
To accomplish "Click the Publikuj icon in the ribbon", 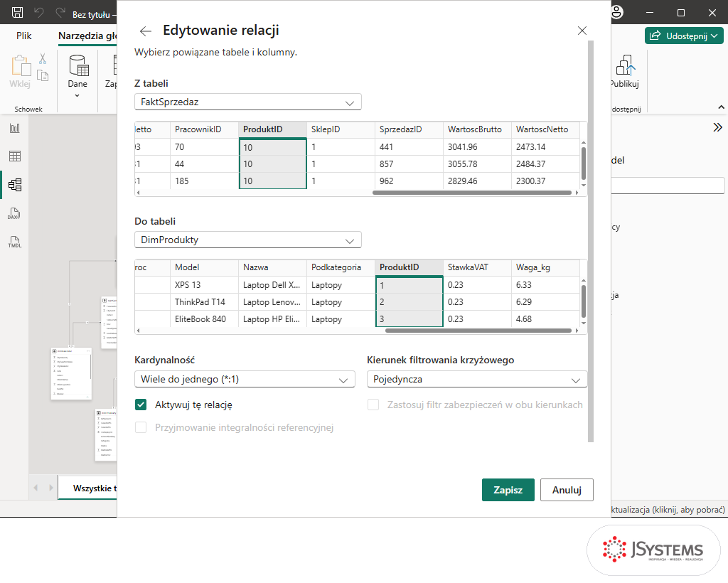I will [625, 65].
